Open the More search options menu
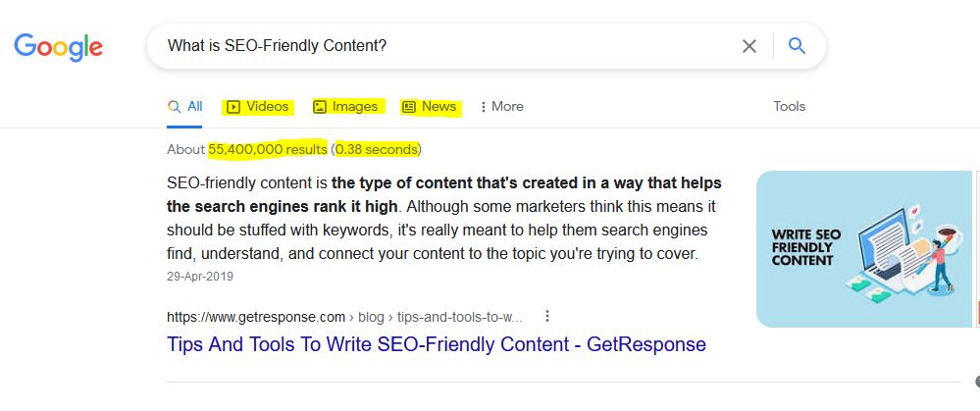The width and height of the screenshot is (980, 411). click(x=501, y=107)
